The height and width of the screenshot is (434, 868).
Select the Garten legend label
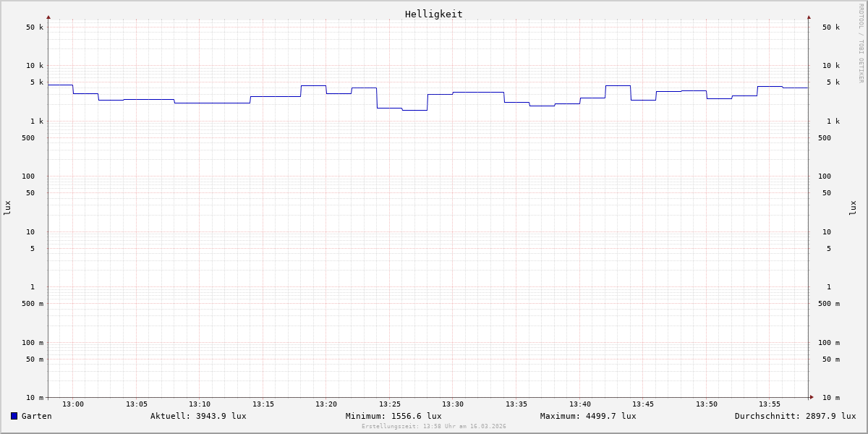click(x=36, y=416)
